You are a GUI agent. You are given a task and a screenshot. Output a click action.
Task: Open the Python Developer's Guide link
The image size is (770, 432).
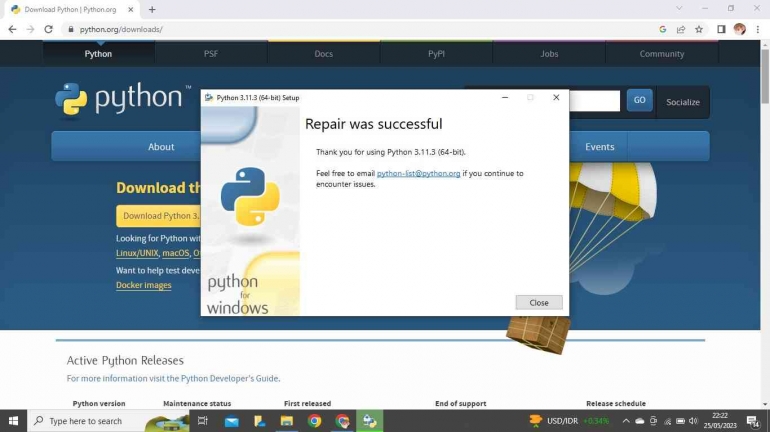tap(230, 378)
